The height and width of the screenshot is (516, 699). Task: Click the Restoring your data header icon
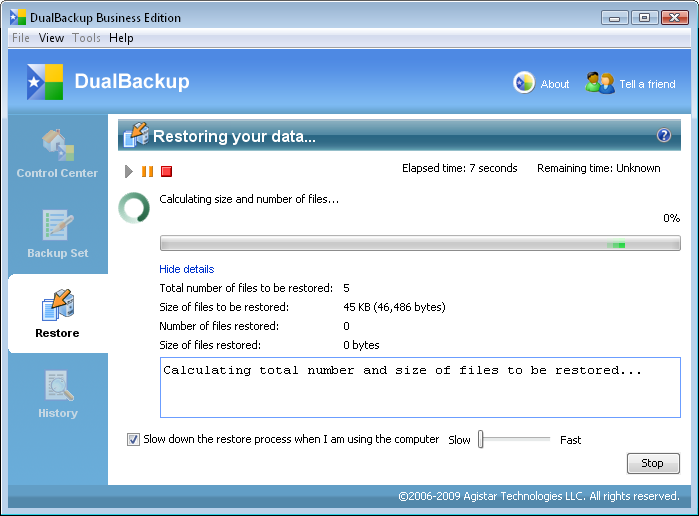coord(136,135)
